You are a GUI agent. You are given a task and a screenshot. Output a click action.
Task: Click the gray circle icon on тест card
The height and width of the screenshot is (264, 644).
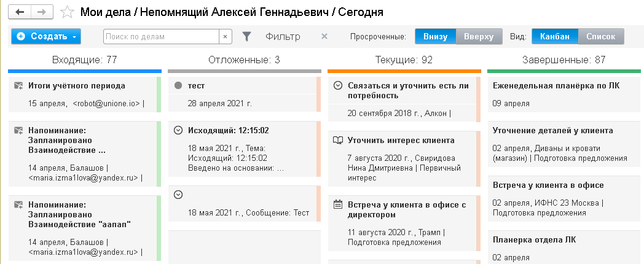tap(178, 86)
